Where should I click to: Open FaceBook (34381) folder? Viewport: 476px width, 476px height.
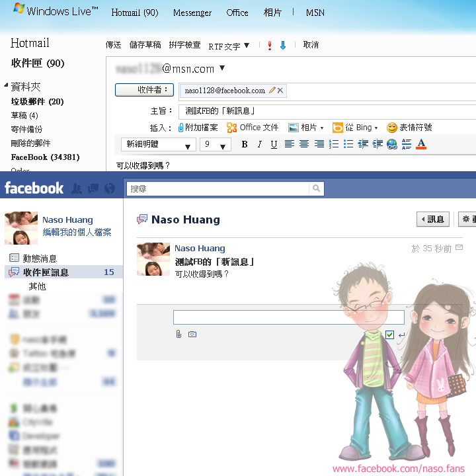click(x=45, y=157)
